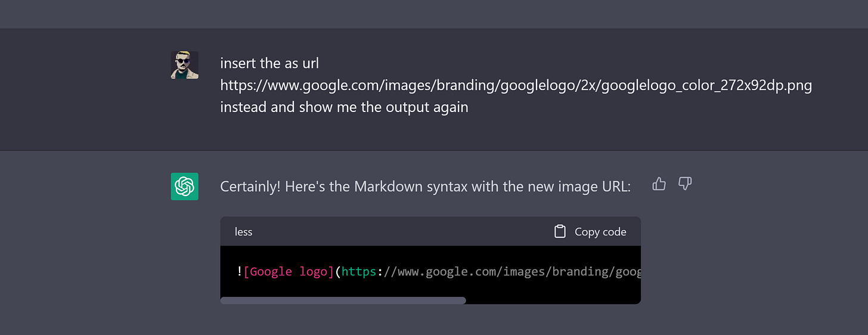Click 'insert the as url' text
The height and width of the screenshot is (335, 868).
(x=269, y=63)
